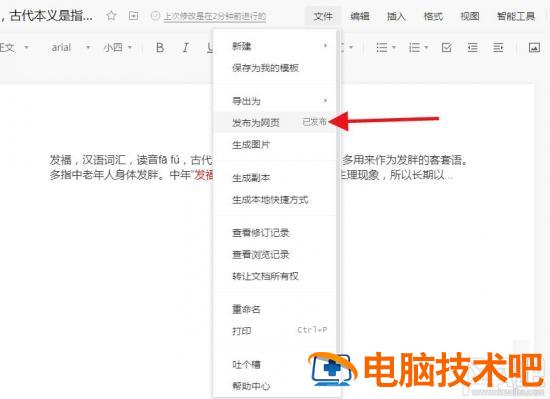Viewport: 550px width, 399px height.
Task: Insert a numbered list
Action: tap(414, 47)
